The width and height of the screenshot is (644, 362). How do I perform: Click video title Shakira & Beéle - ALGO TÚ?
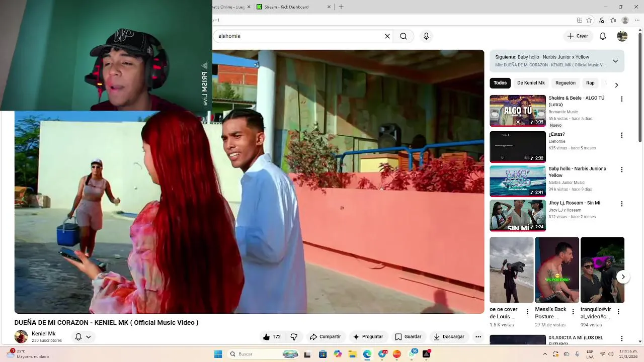click(x=577, y=101)
